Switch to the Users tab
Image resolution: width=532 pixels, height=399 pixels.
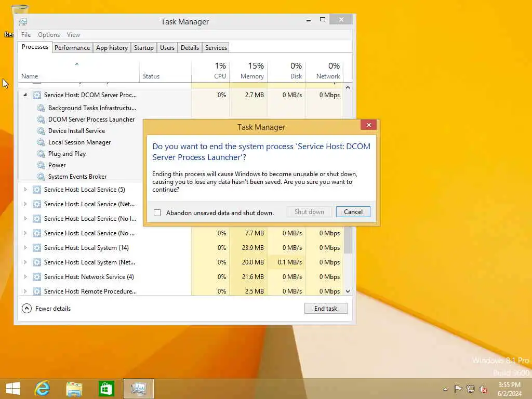(167, 48)
